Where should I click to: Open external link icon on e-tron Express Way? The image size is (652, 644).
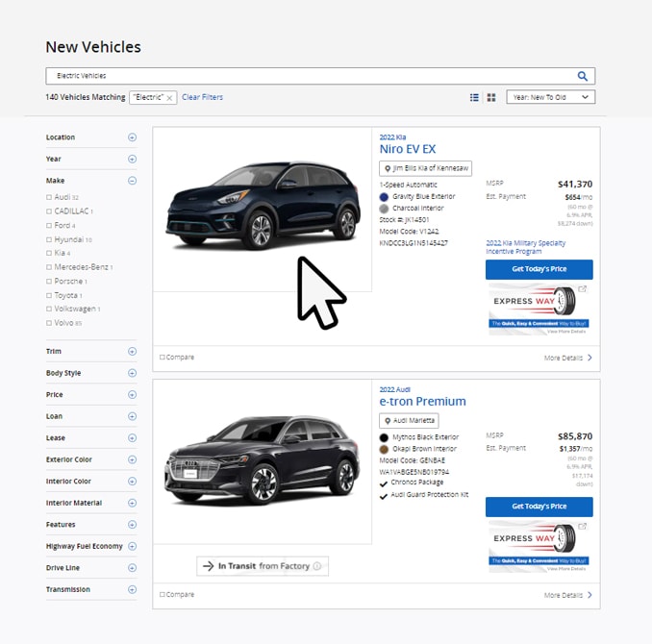582,527
